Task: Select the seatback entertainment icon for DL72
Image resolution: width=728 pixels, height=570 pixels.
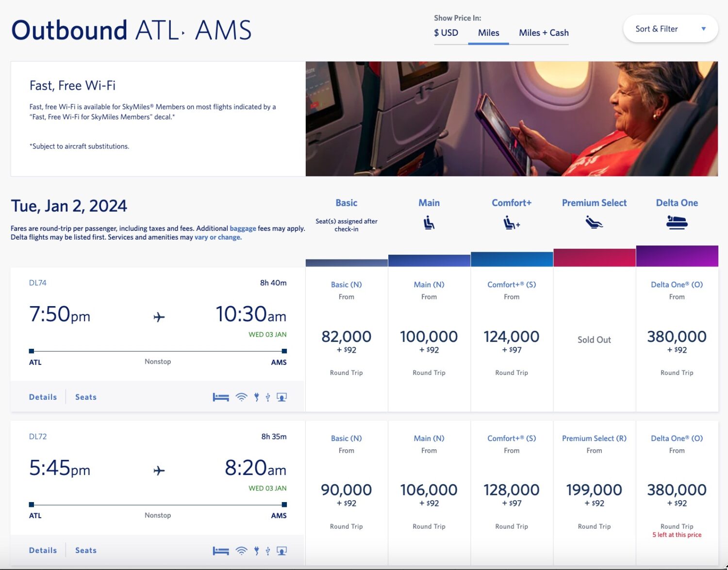Action: [281, 551]
